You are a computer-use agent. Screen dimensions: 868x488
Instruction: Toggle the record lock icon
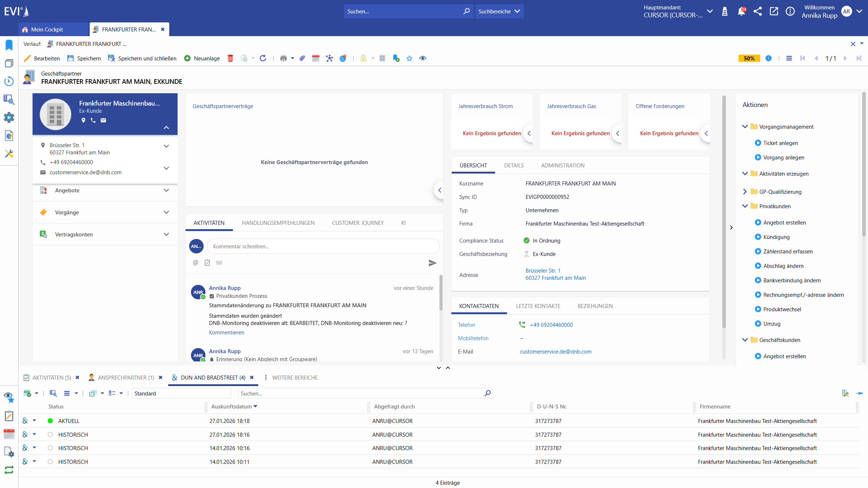click(x=363, y=58)
